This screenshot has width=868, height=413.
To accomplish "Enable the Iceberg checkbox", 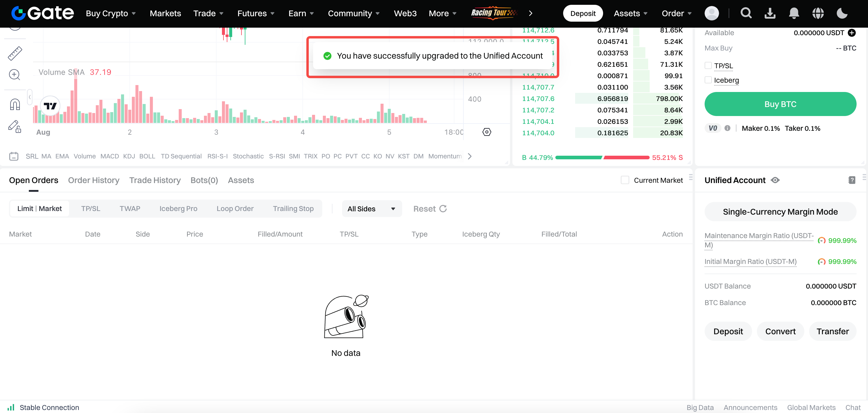I will [708, 80].
